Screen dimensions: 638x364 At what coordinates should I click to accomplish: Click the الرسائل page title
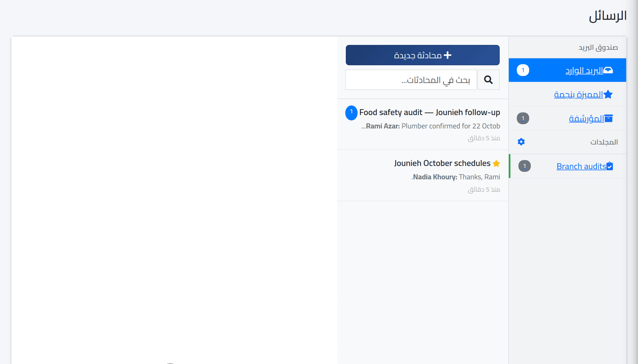coord(608,16)
